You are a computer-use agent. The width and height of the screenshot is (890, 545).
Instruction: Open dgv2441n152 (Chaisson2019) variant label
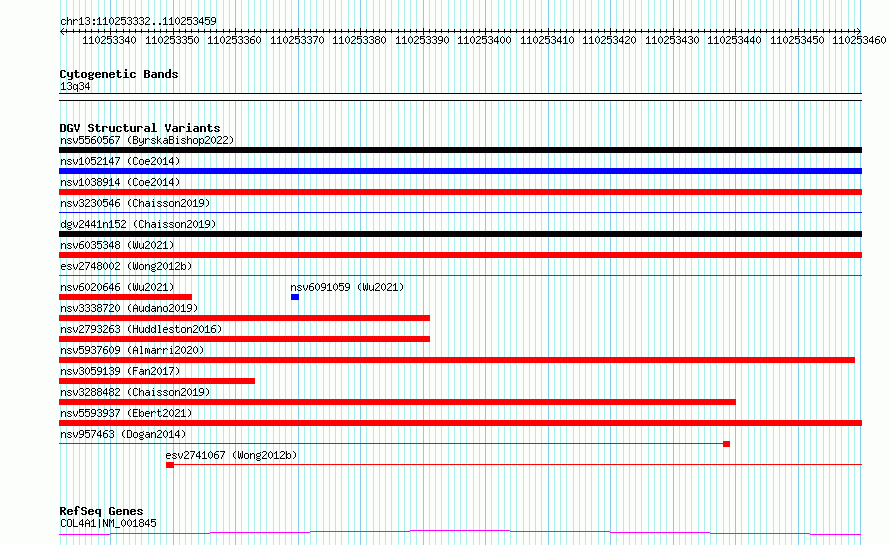(x=138, y=224)
